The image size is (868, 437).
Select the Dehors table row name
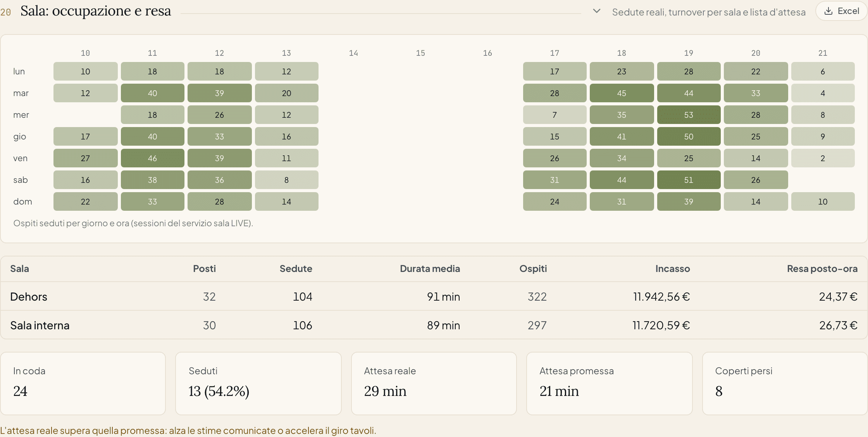click(x=29, y=296)
